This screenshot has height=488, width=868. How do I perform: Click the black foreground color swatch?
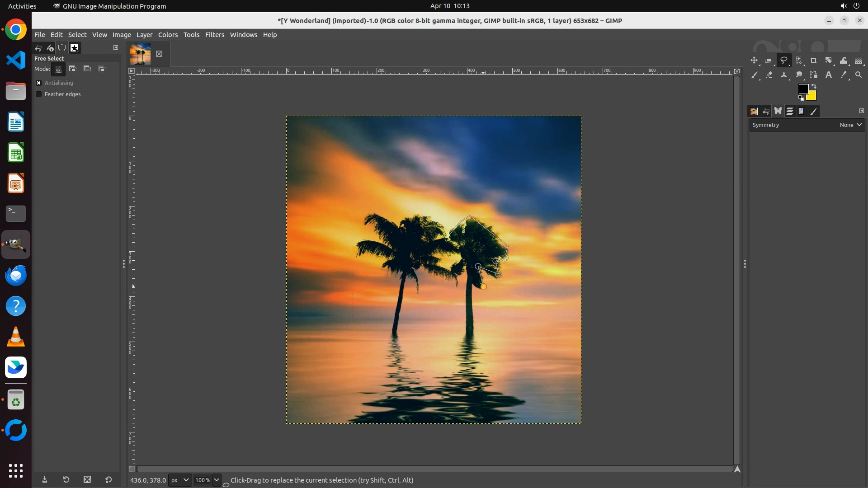803,89
